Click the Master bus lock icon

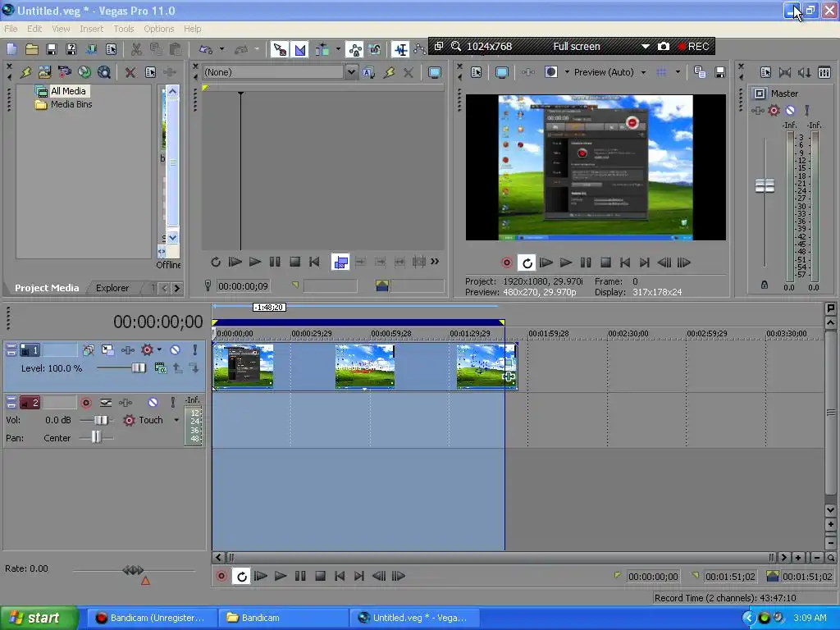pos(765,285)
